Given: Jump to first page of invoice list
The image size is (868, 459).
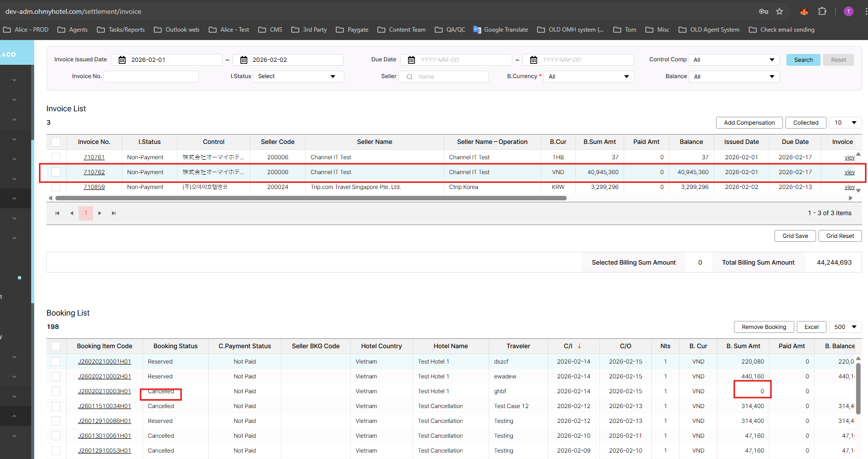Looking at the screenshot, I should (57, 213).
